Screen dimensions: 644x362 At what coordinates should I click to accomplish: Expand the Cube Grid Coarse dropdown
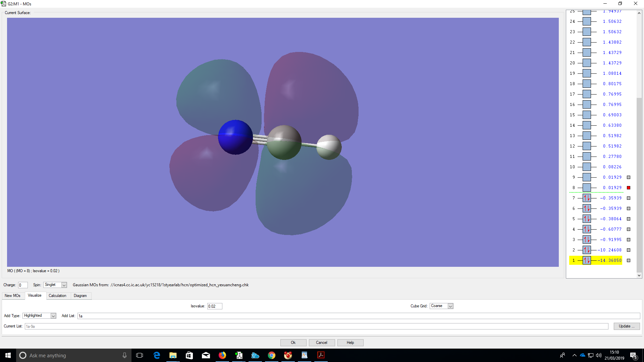pyautogui.click(x=450, y=306)
